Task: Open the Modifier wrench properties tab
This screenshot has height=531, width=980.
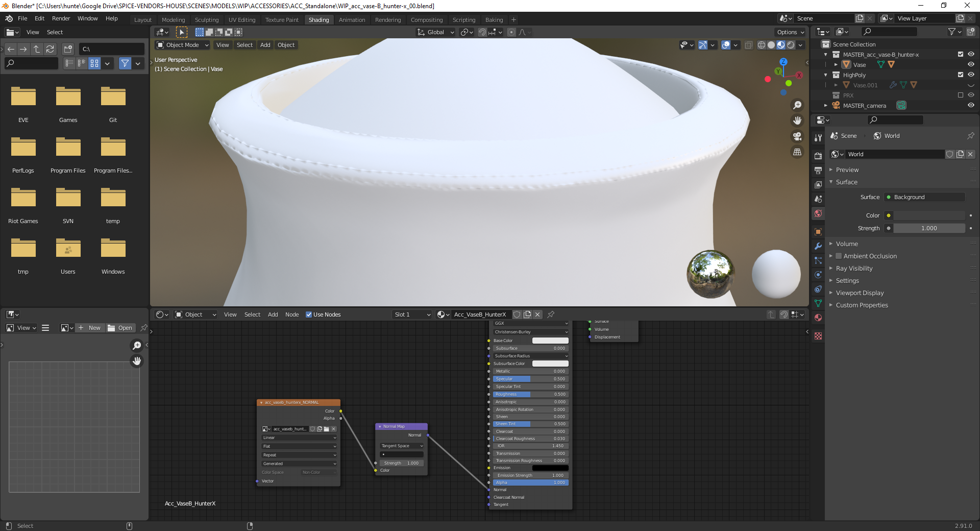Action: tap(818, 246)
